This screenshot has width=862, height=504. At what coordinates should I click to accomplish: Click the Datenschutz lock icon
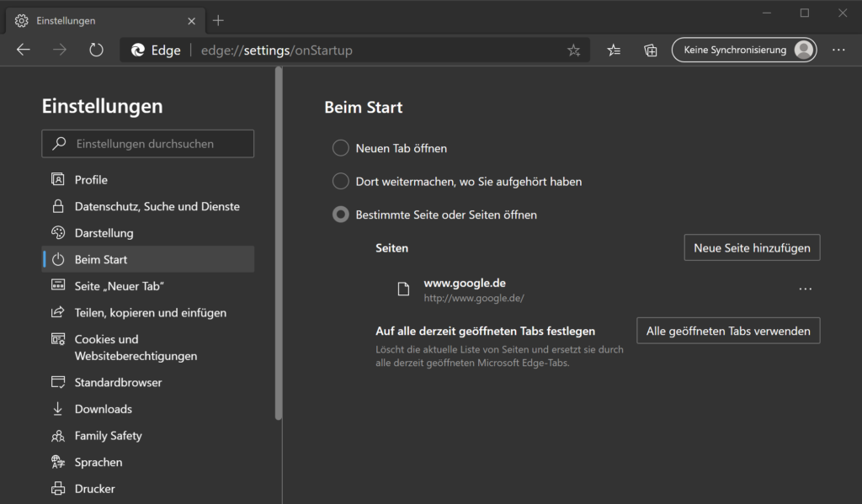pos(58,206)
